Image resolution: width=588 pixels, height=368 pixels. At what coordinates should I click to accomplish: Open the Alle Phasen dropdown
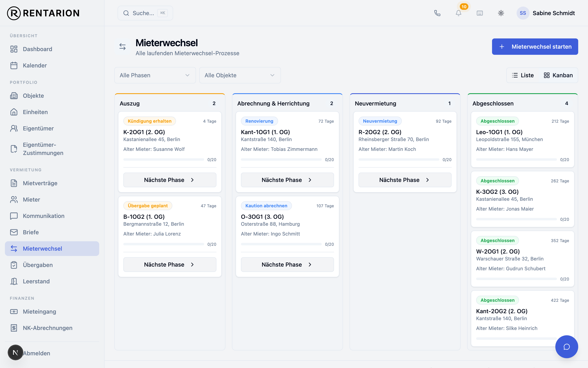click(x=155, y=75)
